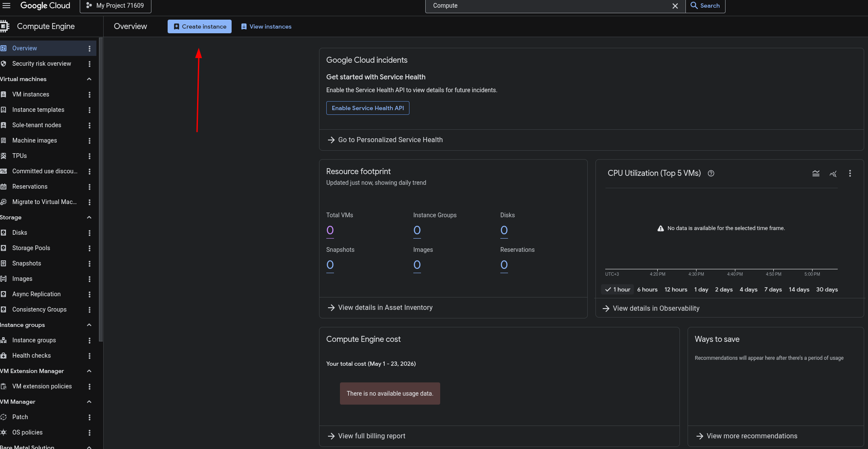Click the Storage Pools icon

[x=3, y=248]
